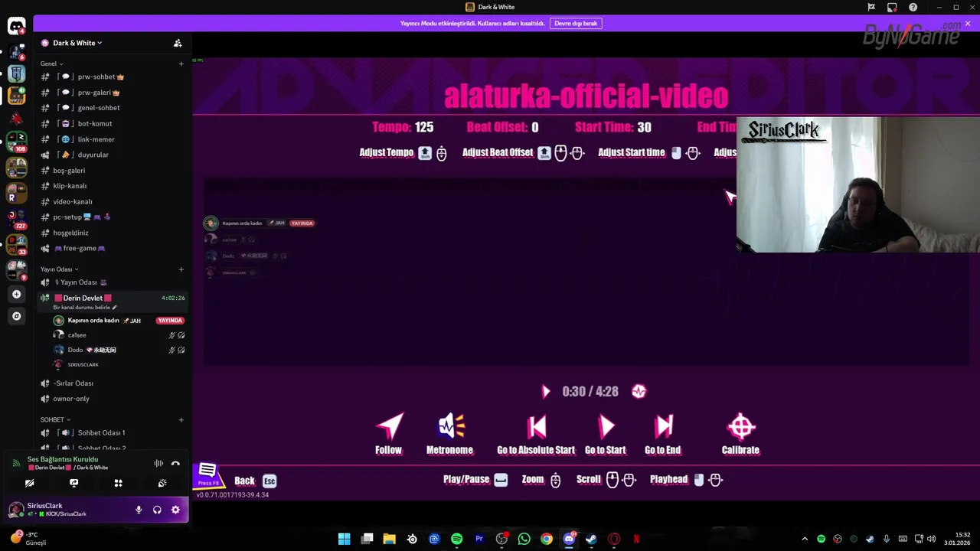This screenshot has width=980, height=551.
Task: Add a channel to the SOHBET category
Action: 181,419
